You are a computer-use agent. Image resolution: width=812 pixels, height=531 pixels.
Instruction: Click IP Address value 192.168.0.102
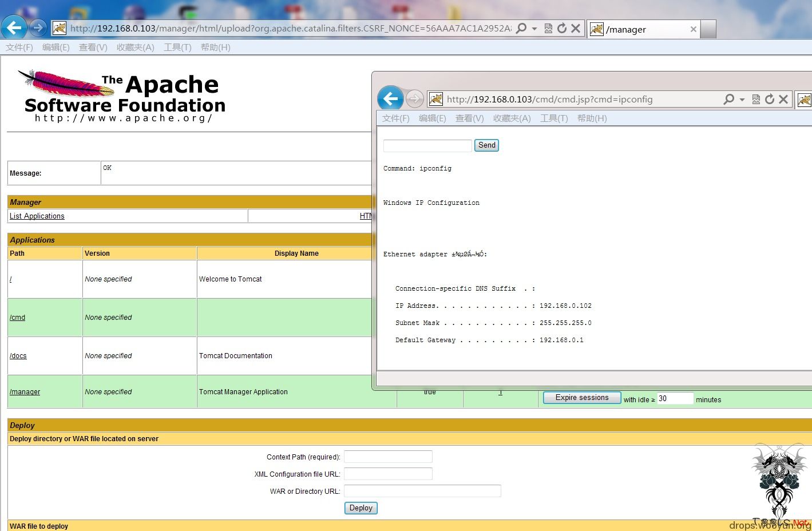[x=565, y=306]
